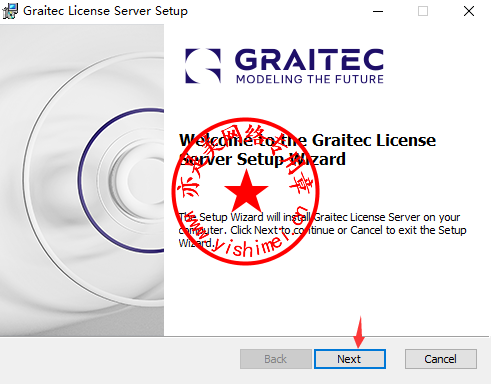The image size is (491, 384).
Task: Click the Setup Wizard description paragraph
Action: pyautogui.click(x=322, y=230)
